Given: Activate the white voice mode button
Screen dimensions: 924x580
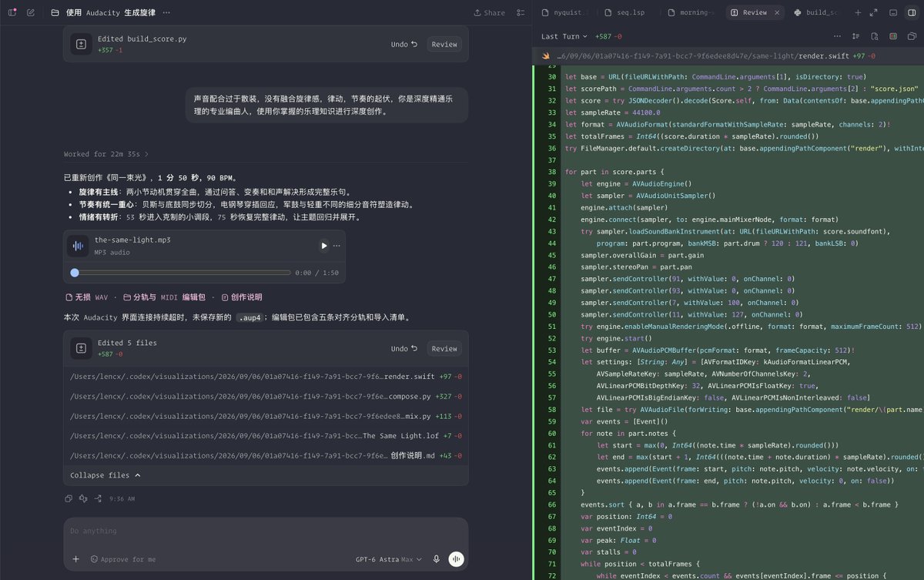Looking at the screenshot, I should pos(457,559).
